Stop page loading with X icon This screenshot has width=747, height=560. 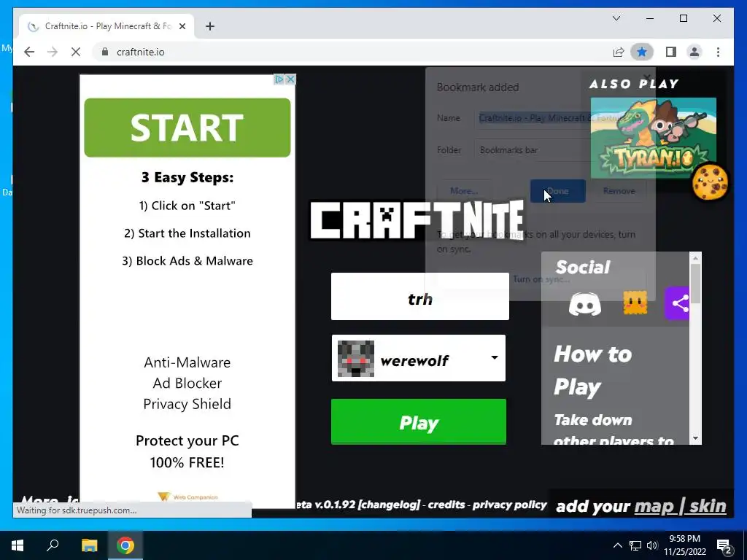(x=76, y=52)
